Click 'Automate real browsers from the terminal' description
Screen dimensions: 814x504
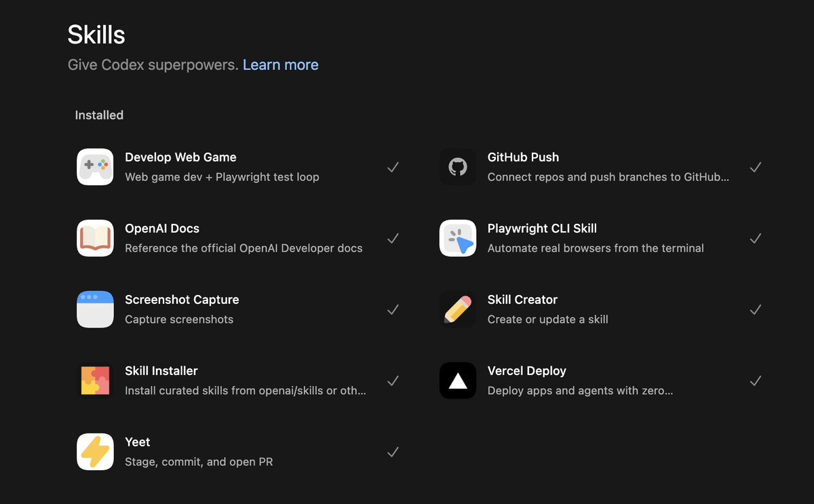(596, 248)
